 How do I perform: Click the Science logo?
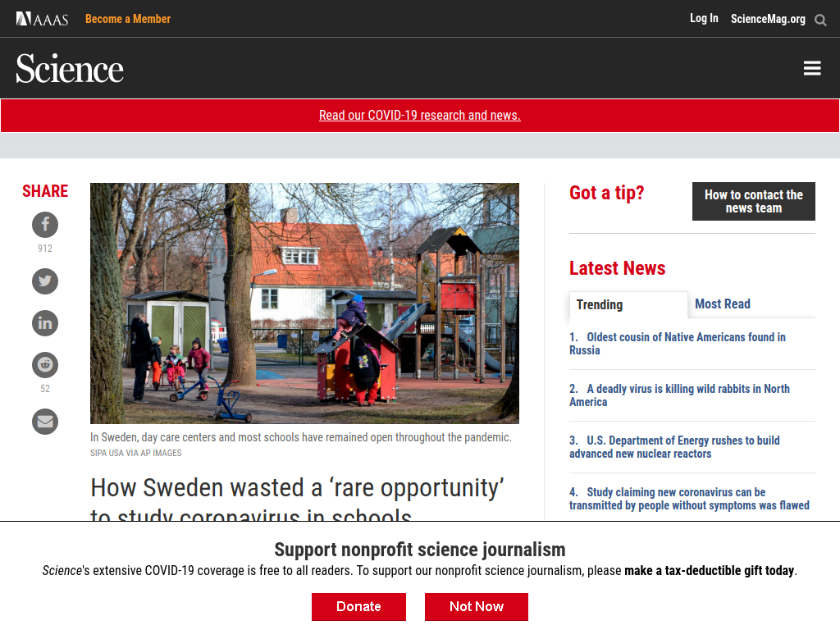pos(70,69)
